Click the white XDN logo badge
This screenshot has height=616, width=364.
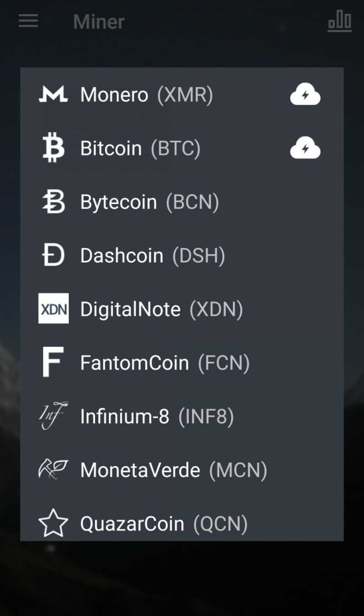53,308
